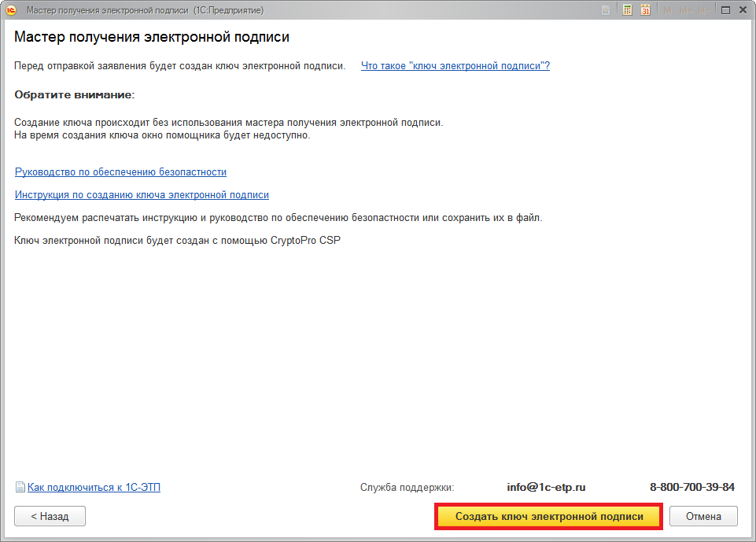Click document icon beside 1С-ЭТП connection link
This screenshot has height=542, width=756.
point(20,488)
